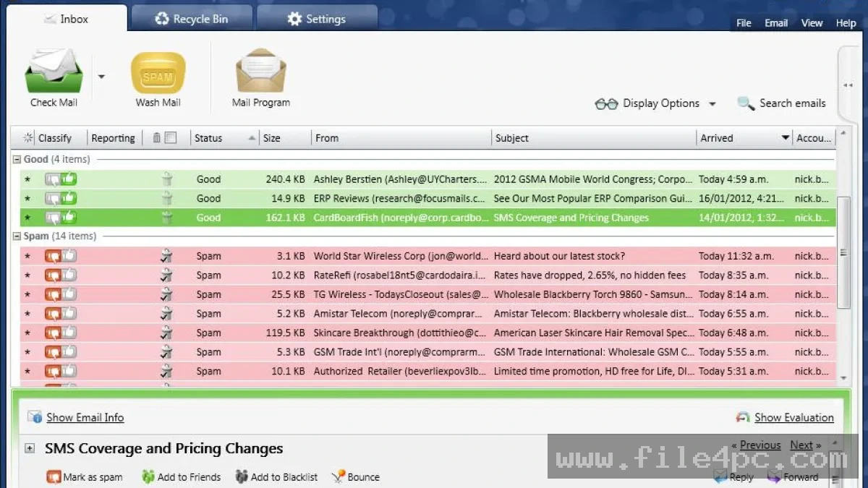The image size is (868, 488).
Task: Click Add to Friends in preview toolbar
Action: 180,477
